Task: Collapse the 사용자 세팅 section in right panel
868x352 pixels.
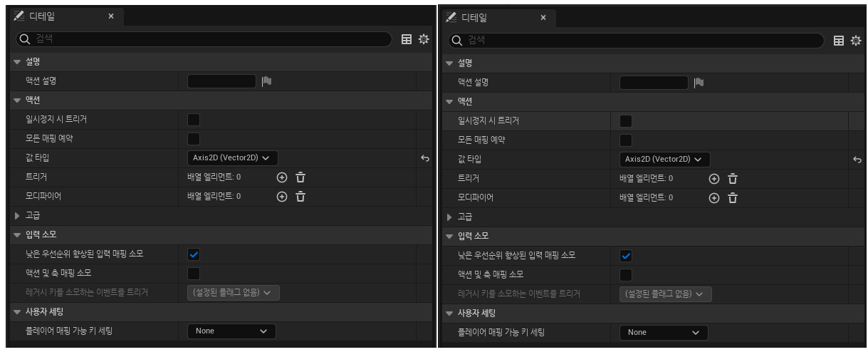Action: [449, 313]
